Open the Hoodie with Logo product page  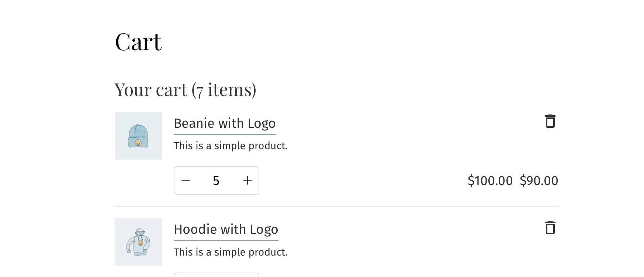click(x=226, y=229)
